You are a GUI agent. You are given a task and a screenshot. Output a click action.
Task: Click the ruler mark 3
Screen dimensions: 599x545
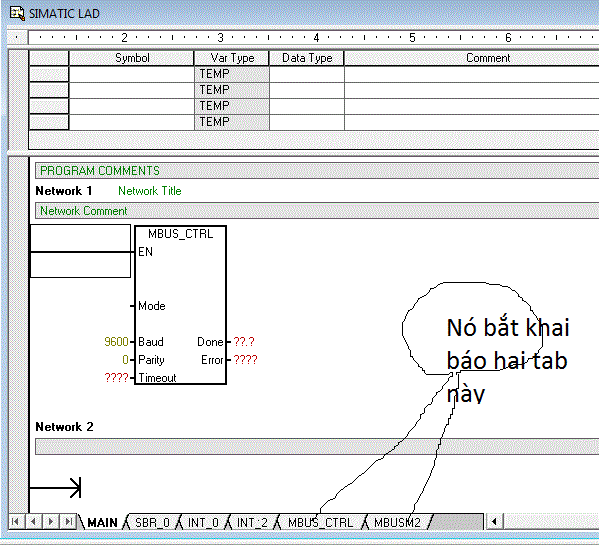click(220, 37)
